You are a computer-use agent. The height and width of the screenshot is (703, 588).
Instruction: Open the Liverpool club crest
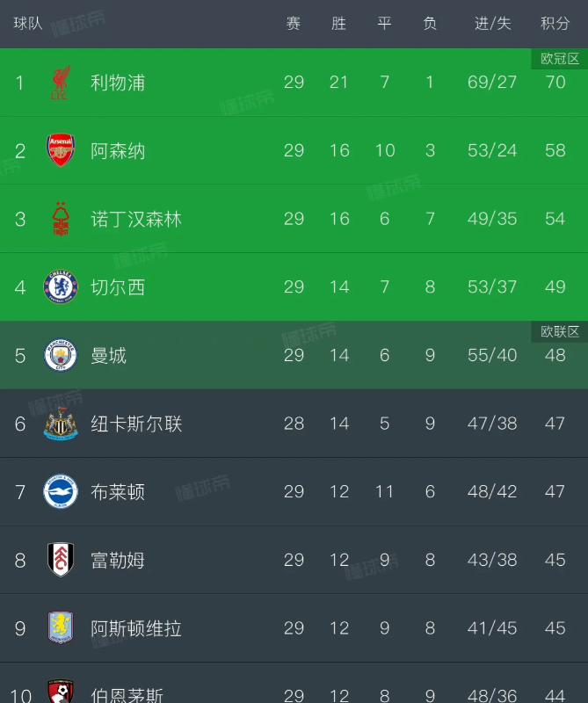pyautogui.click(x=61, y=83)
